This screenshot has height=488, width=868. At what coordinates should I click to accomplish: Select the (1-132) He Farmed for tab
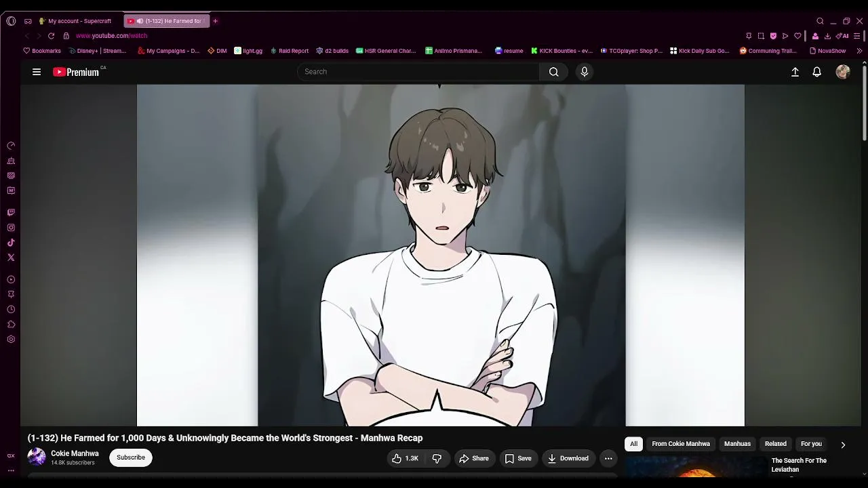coord(167,21)
